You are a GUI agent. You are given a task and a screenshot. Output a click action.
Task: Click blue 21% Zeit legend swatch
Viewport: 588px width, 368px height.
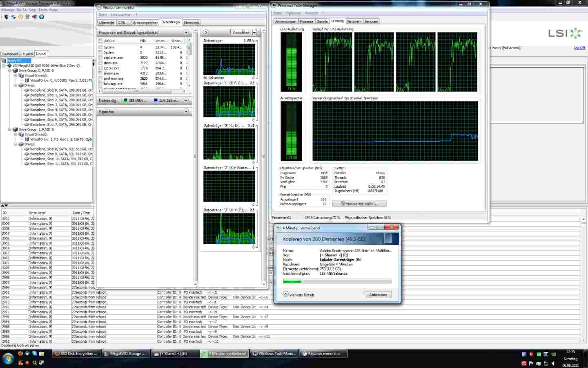click(x=156, y=100)
